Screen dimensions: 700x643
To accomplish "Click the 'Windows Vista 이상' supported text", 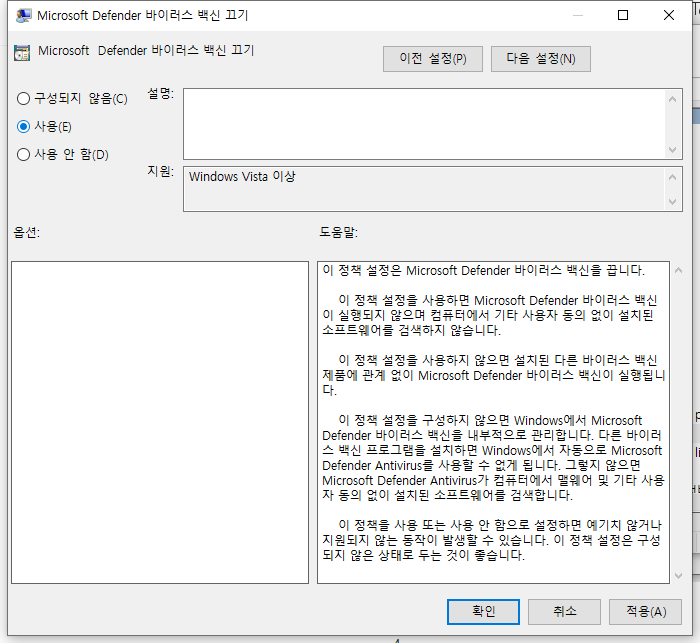I will [242, 176].
